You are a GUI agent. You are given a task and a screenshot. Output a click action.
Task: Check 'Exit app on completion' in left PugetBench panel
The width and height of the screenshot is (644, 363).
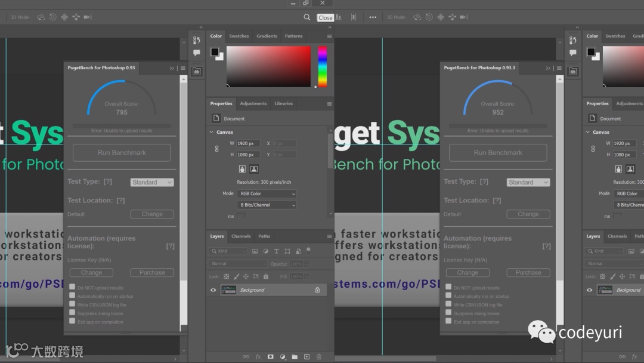[72, 321]
